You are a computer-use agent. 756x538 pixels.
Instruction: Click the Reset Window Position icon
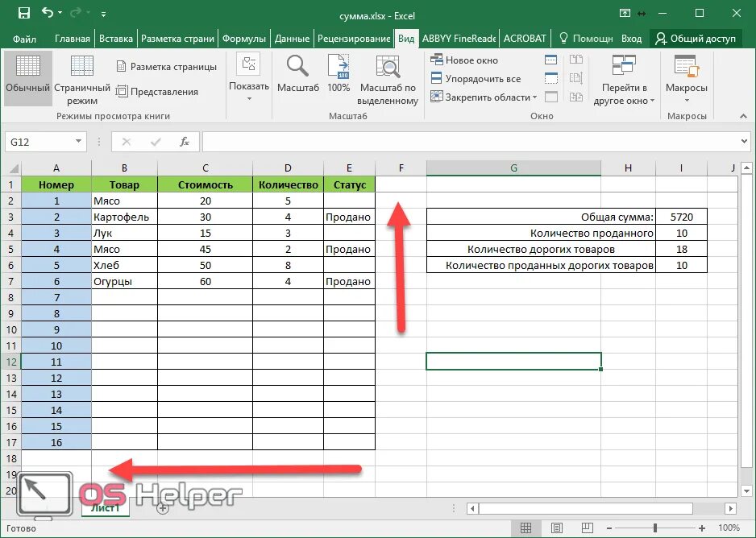pos(576,97)
